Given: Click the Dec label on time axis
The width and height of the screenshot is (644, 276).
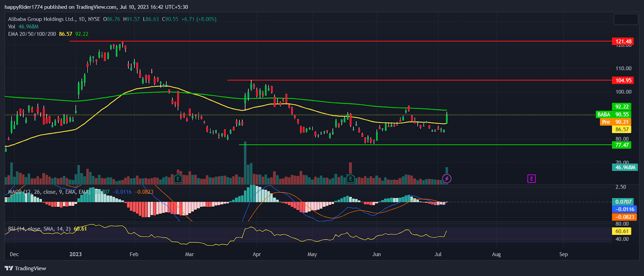Looking at the screenshot, I should coord(14,254).
